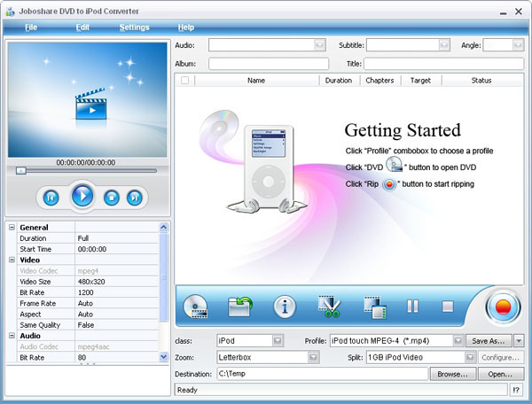This screenshot has height=404, width=532.
Task: Click the help '!?' icon in status bar
Action: click(x=516, y=390)
